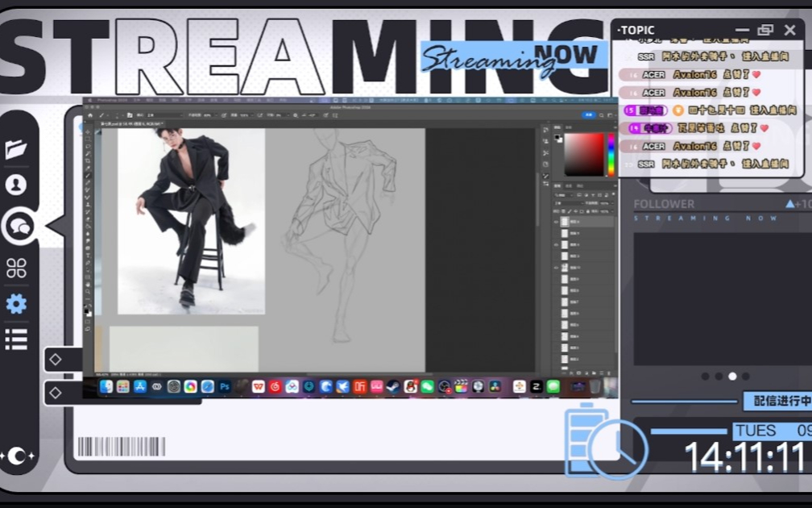
Task: Click the rainbow hue slider strip
Action: coord(611,155)
